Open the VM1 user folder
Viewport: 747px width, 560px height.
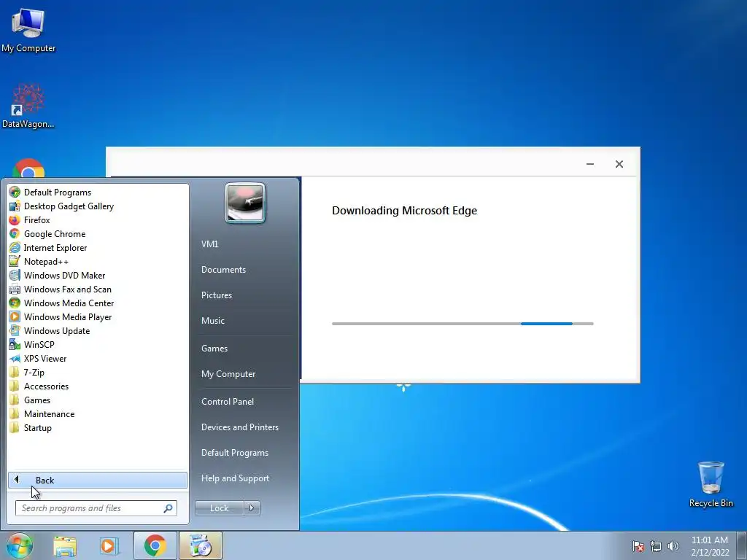(x=209, y=244)
